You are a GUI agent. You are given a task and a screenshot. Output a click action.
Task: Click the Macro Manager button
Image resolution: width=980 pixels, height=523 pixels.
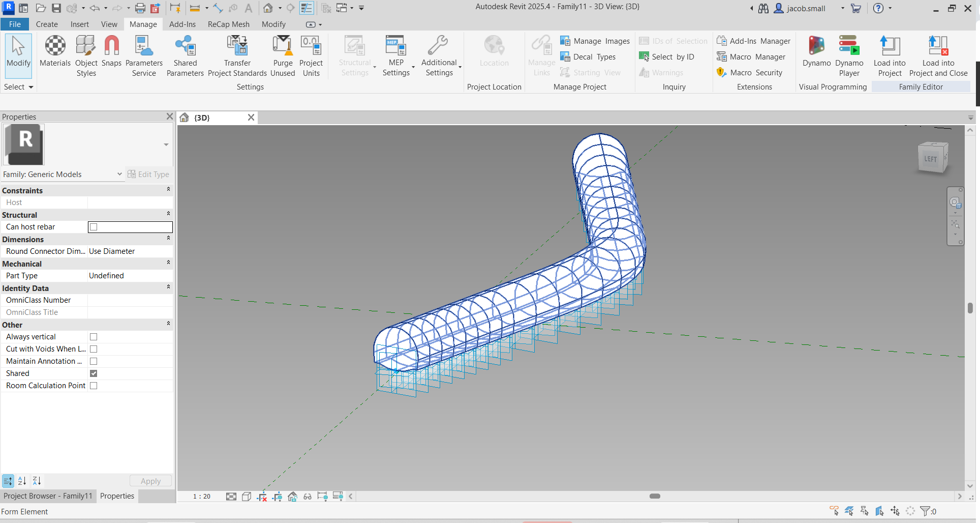coord(751,57)
